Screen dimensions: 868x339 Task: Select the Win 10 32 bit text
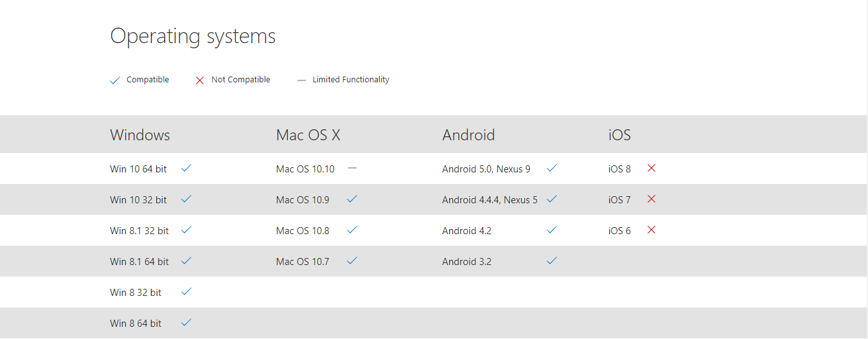(138, 199)
